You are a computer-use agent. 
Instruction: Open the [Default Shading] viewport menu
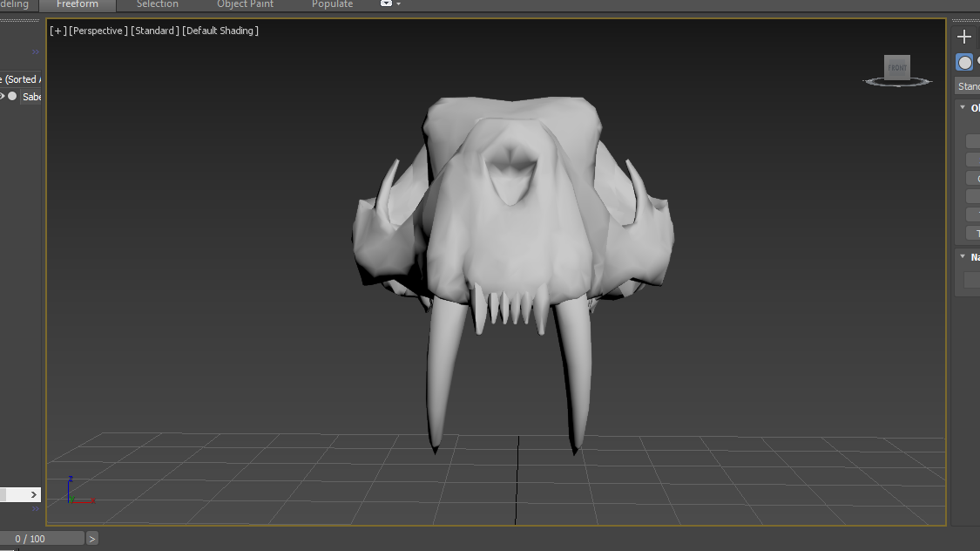tap(220, 31)
